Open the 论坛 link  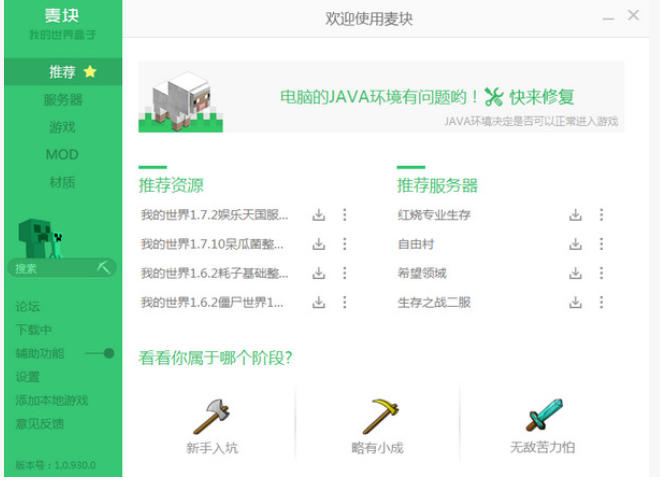[28, 307]
